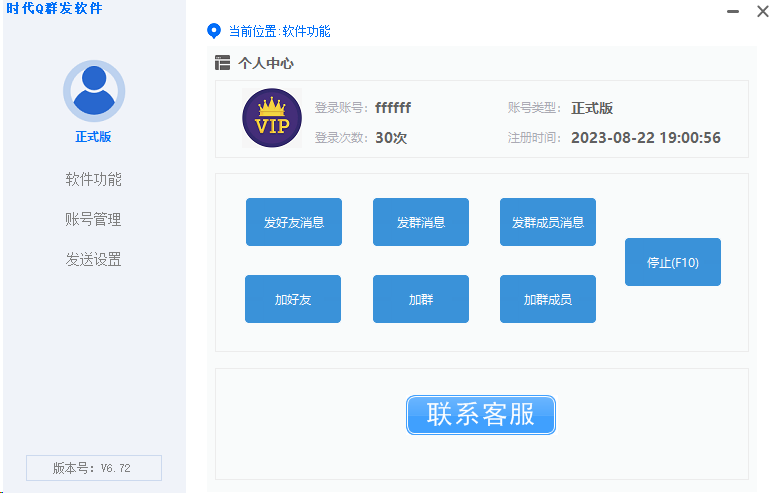Click the 加群成员 button

click(x=547, y=299)
